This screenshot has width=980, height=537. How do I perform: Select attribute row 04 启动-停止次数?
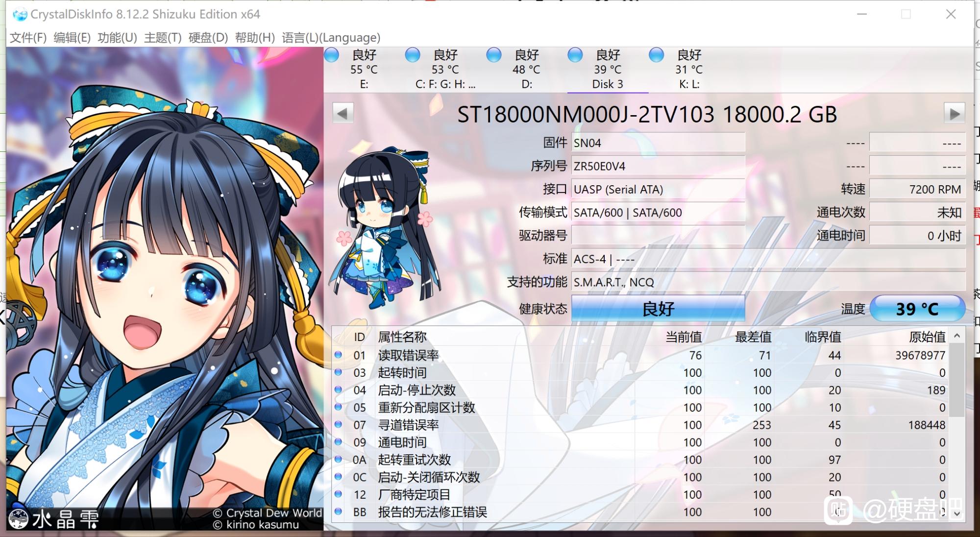pyautogui.click(x=640, y=390)
